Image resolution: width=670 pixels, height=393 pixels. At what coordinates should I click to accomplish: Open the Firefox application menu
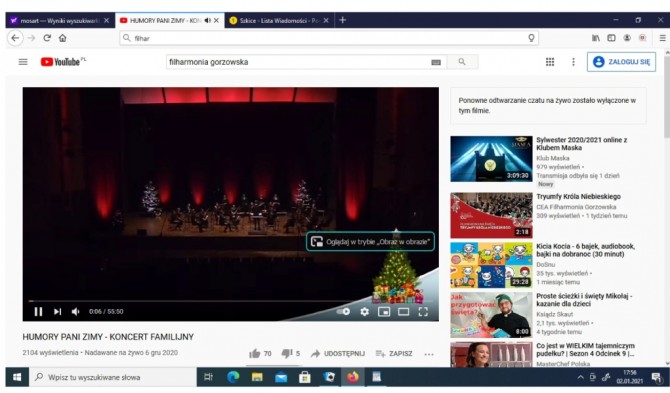tap(662, 38)
